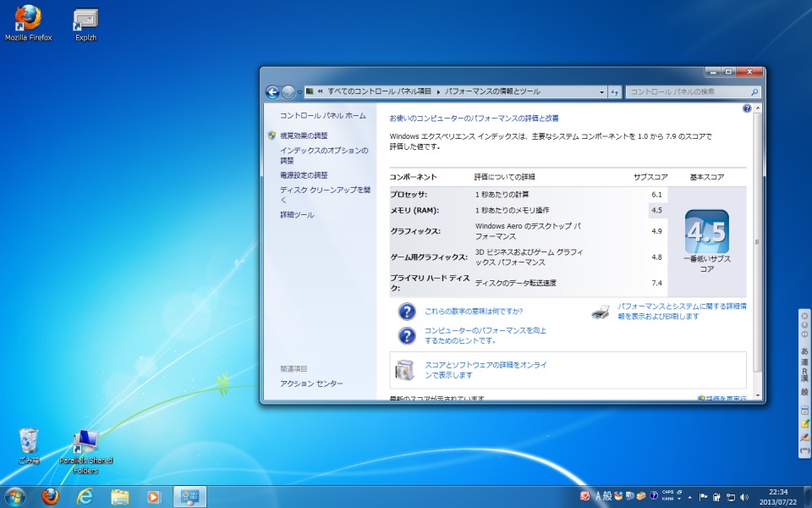Click the printer icon
Image resolution: width=812 pixels, height=508 pixels.
pos(601,312)
